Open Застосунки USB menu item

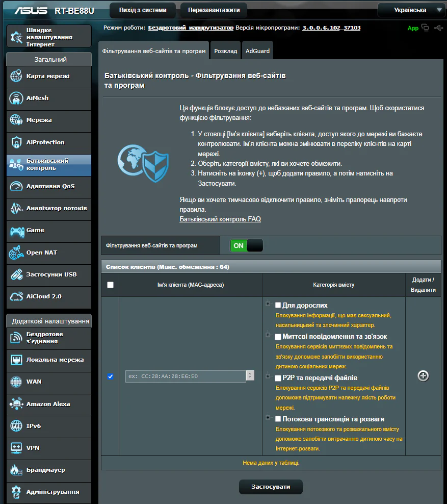(49, 275)
